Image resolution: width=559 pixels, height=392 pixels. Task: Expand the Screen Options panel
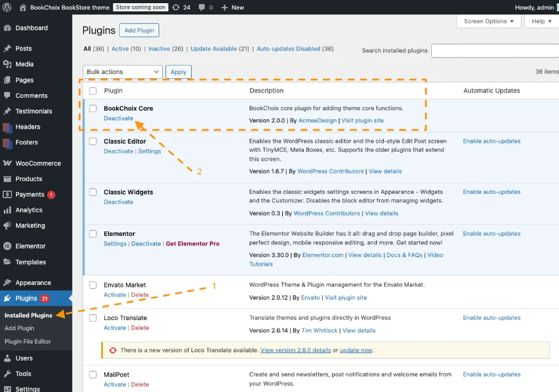(489, 21)
